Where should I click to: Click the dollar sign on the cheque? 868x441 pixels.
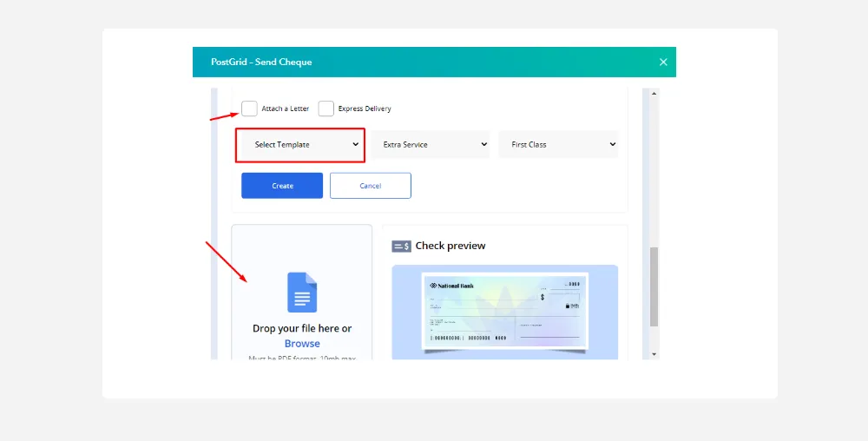click(x=542, y=297)
